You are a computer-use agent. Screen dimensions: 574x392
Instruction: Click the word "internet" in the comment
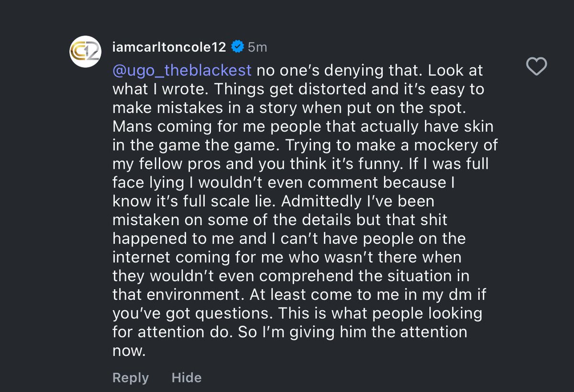coord(141,257)
